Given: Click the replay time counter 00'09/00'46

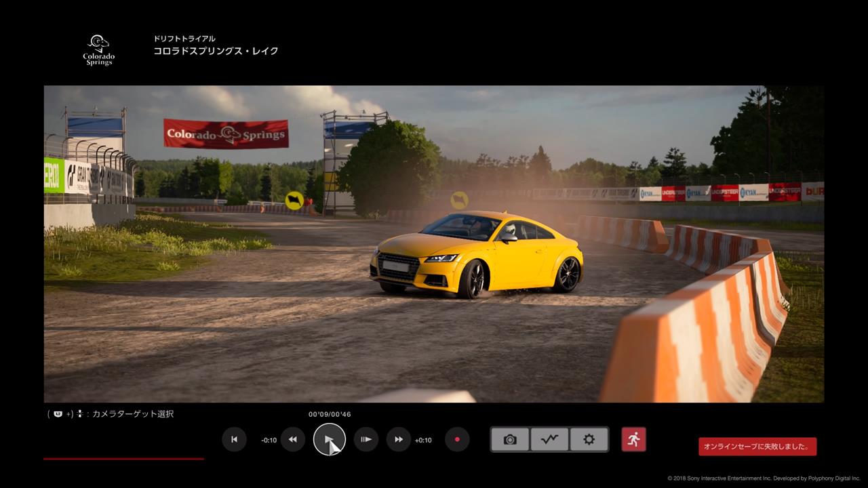Looking at the screenshot, I should click(x=330, y=414).
